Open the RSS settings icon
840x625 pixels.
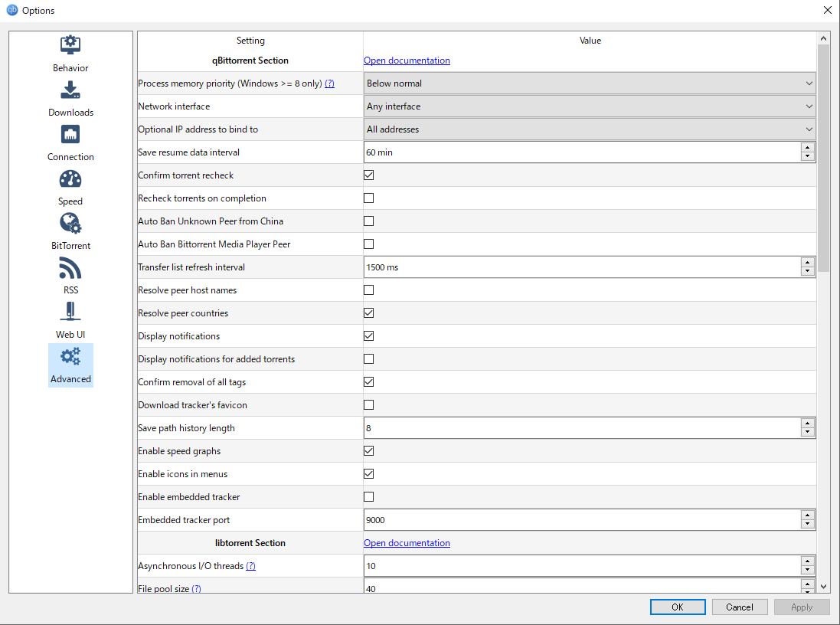[70, 267]
